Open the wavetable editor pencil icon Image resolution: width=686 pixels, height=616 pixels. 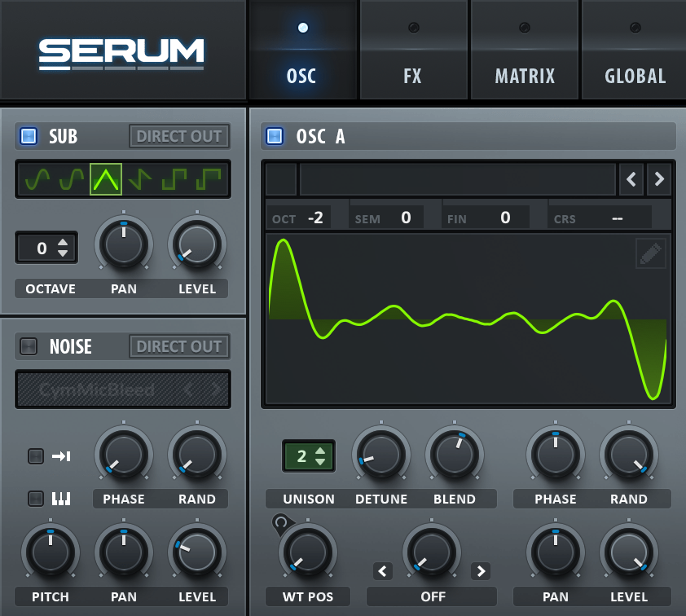(x=650, y=253)
